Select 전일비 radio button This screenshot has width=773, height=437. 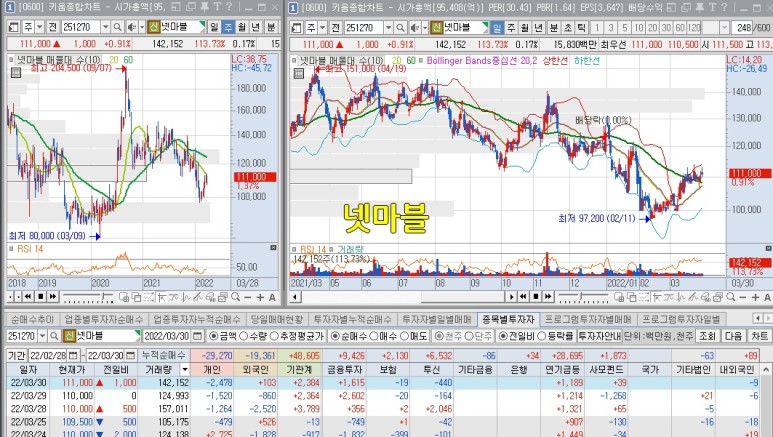(503, 336)
